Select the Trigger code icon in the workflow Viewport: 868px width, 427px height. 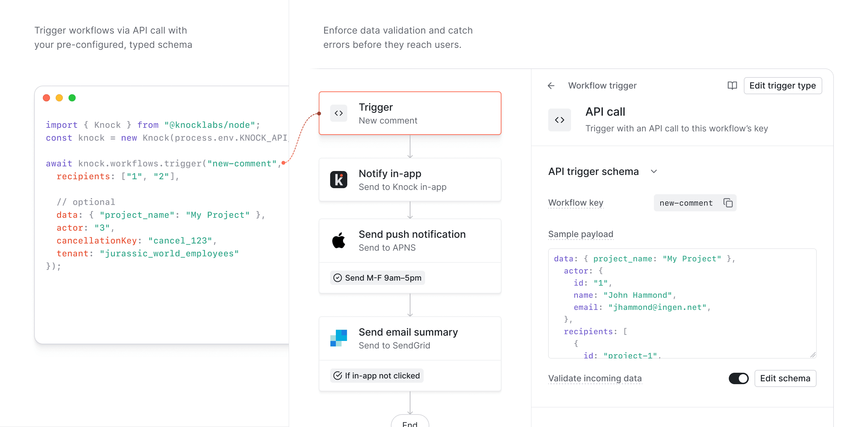tap(338, 113)
